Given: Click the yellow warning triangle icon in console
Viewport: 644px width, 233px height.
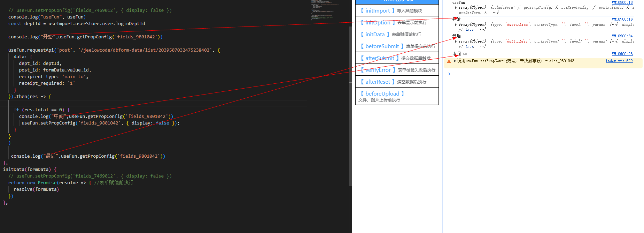Looking at the screenshot, I should point(449,61).
